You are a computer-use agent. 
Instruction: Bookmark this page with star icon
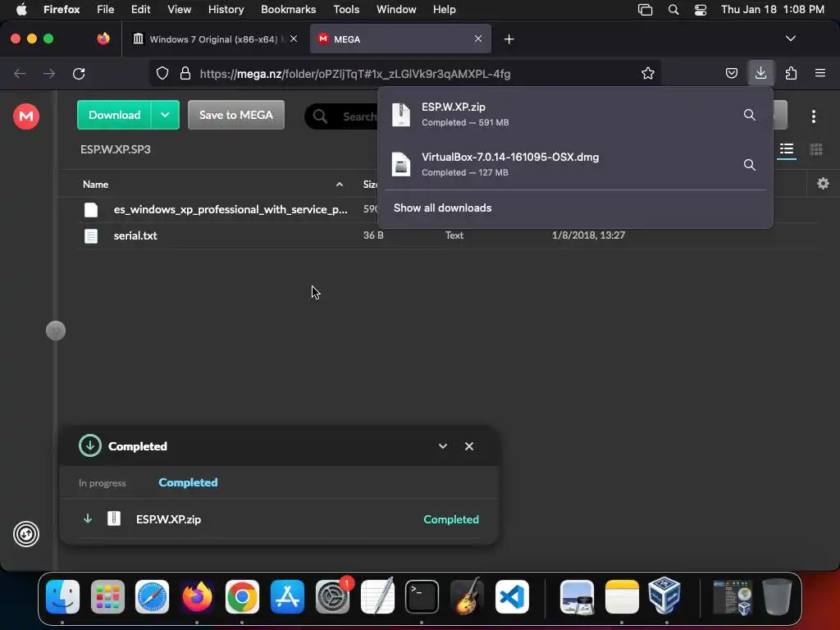648,73
